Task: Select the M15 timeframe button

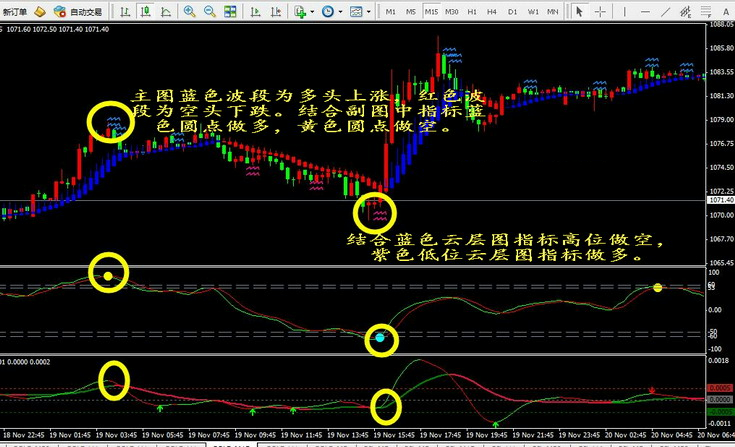Action: coord(431,12)
